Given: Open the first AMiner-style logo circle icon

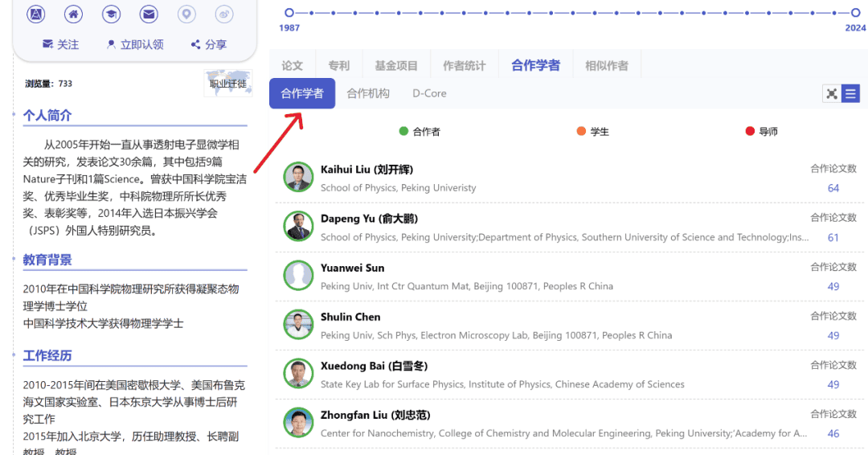Looking at the screenshot, I should 36,14.
